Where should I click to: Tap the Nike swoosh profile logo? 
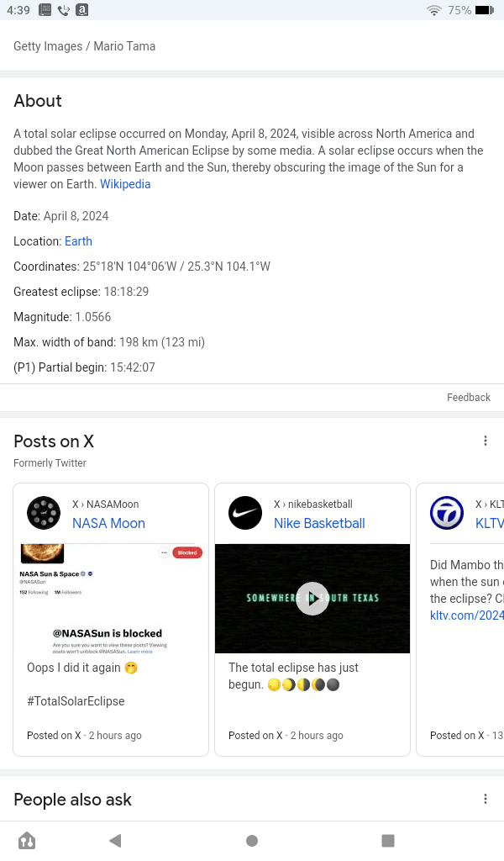[x=245, y=513]
